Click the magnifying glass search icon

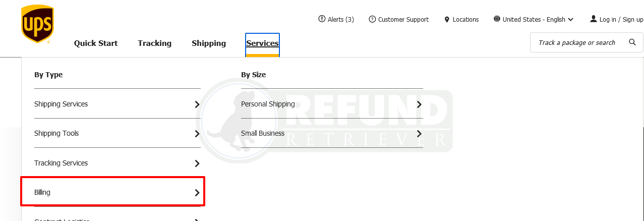click(x=632, y=42)
